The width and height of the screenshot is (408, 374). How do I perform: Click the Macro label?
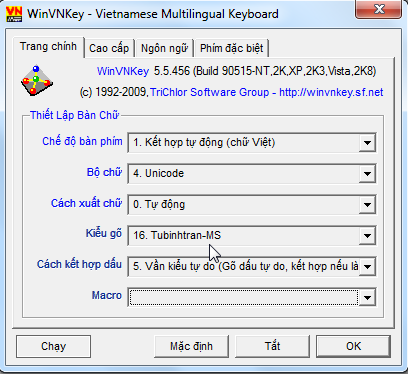click(107, 296)
